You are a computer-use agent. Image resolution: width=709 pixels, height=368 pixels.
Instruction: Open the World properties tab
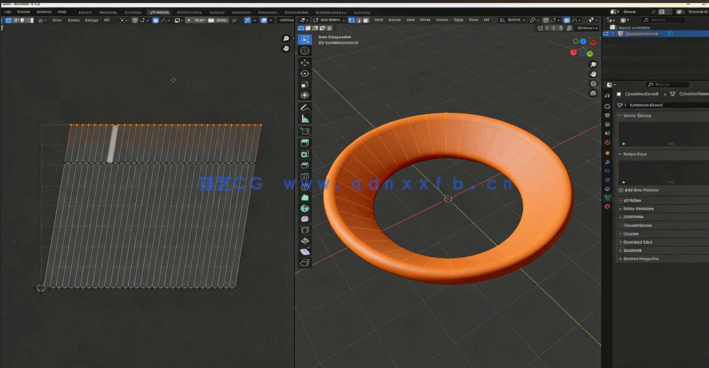click(x=607, y=142)
